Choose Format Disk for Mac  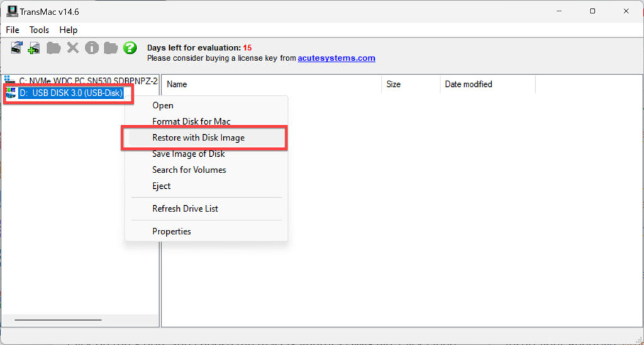(206, 122)
